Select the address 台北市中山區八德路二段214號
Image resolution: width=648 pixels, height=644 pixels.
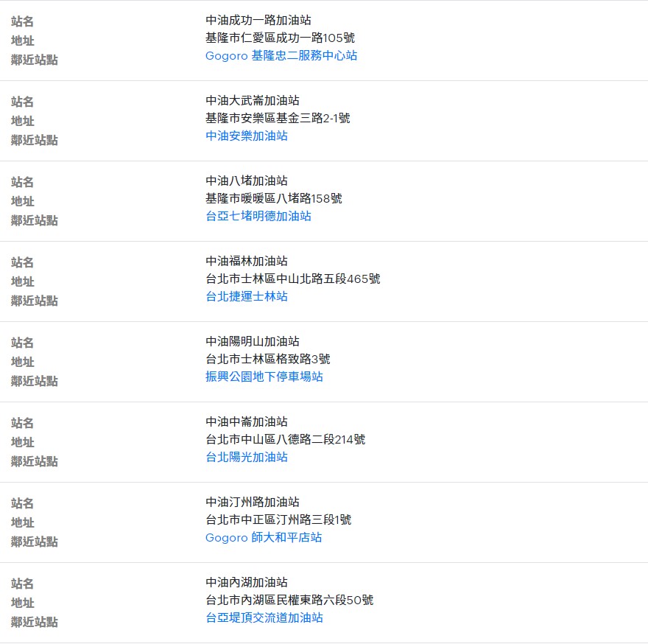pyautogui.click(x=286, y=440)
